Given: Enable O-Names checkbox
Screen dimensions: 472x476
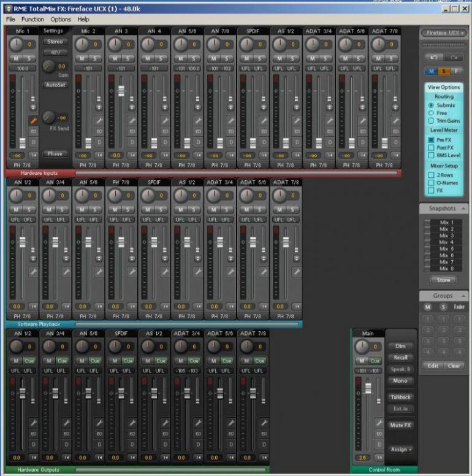Looking at the screenshot, I should click(431, 183).
